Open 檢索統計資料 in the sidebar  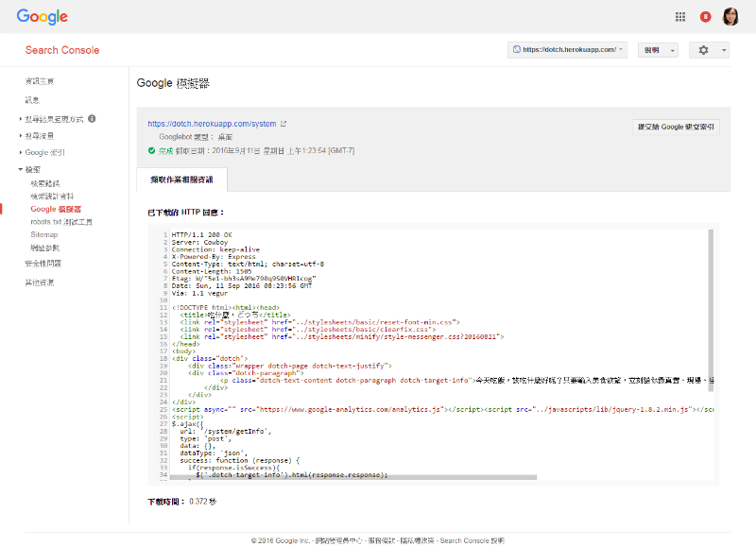point(53,197)
